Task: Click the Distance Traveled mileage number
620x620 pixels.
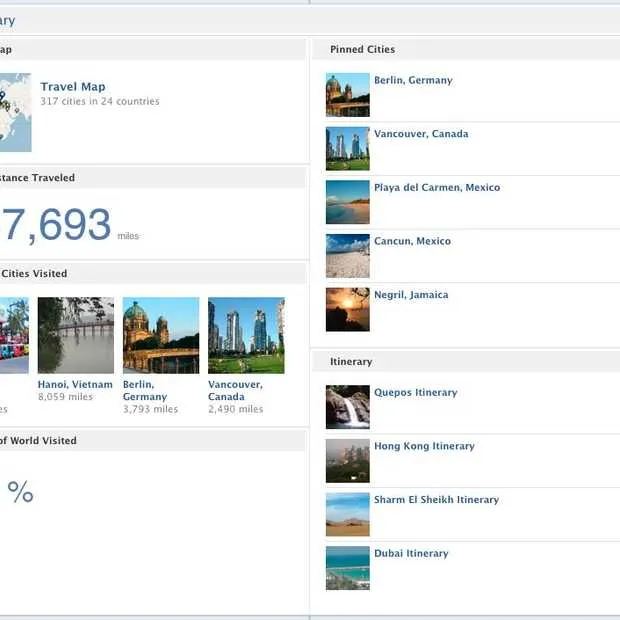Action: click(55, 225)
